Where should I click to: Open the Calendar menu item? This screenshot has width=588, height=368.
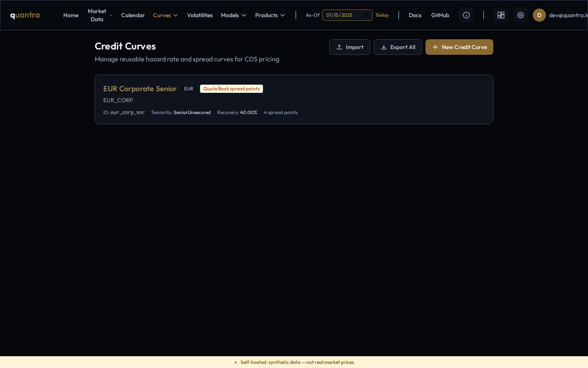pos(133,15)
